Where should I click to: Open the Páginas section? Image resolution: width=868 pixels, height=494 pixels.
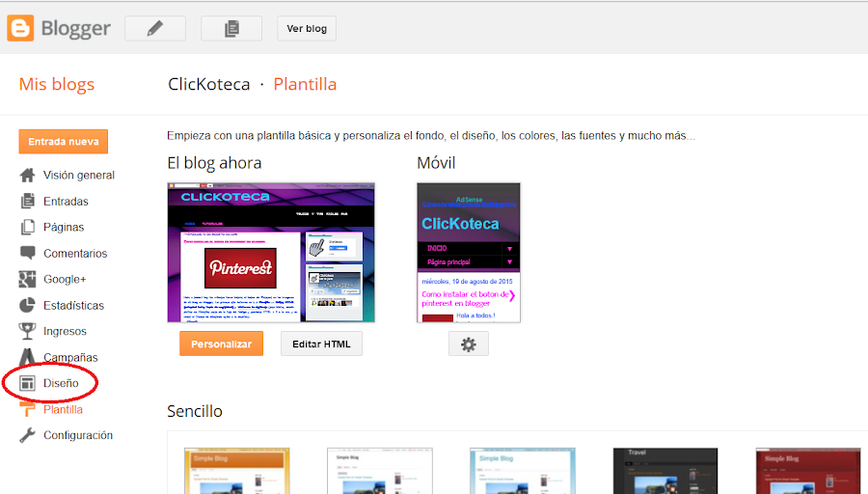tap(64, 227)
